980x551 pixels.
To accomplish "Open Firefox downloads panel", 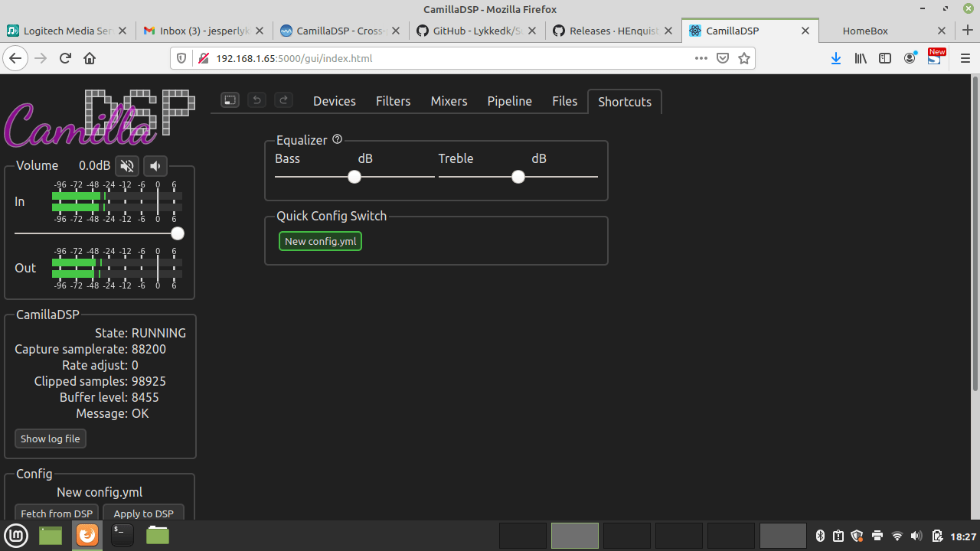I will (x=836, y=58).
